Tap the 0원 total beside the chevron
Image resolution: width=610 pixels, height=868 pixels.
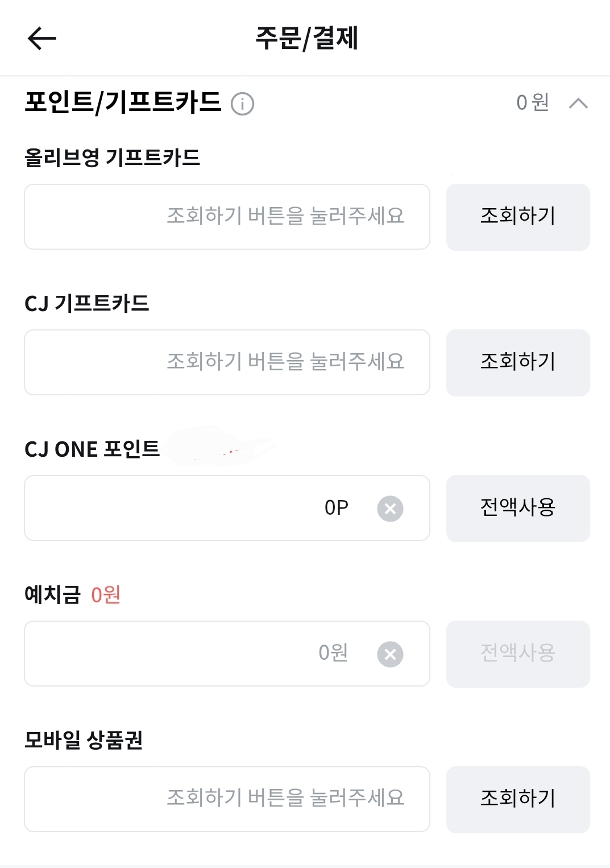pos(532,103)
